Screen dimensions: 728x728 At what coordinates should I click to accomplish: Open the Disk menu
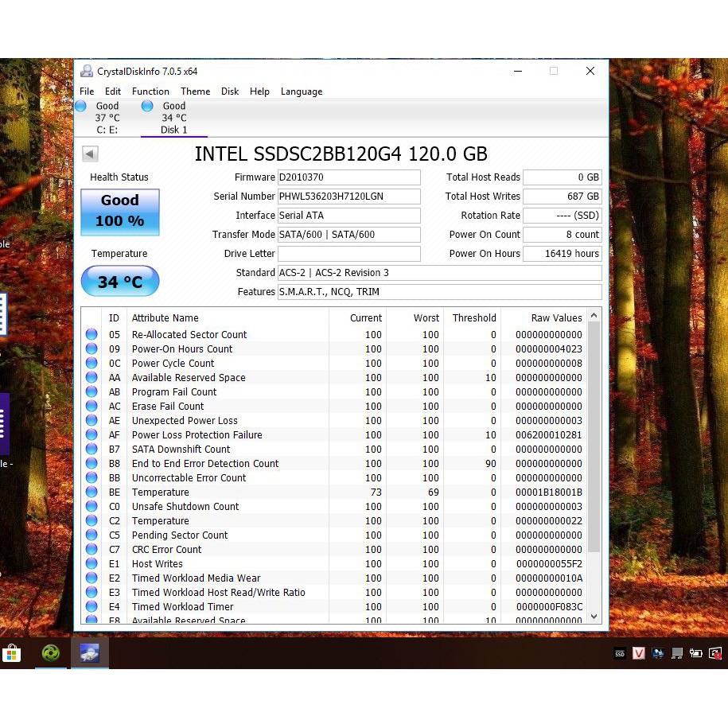click(x=230, y=91)
